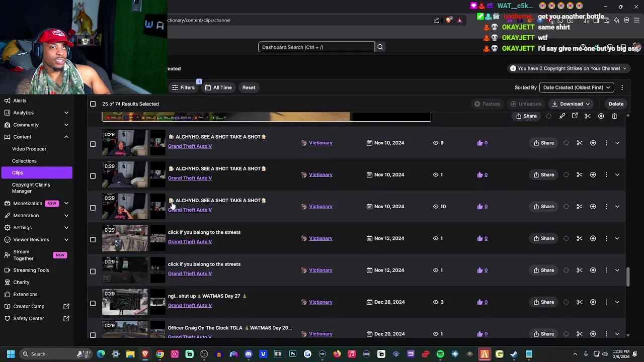This screenshot has height=362, width=644.
Task: Toggle checkbox for the 10-view ALCHYHD clip
Action: pos(93,208)
